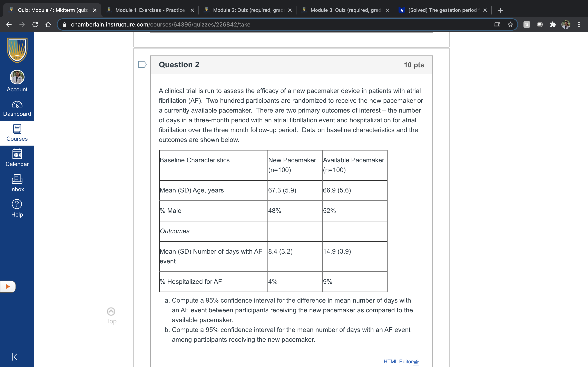Open the Chrome extensions puzzle icon
588x367 pixels.
[553, 24]
